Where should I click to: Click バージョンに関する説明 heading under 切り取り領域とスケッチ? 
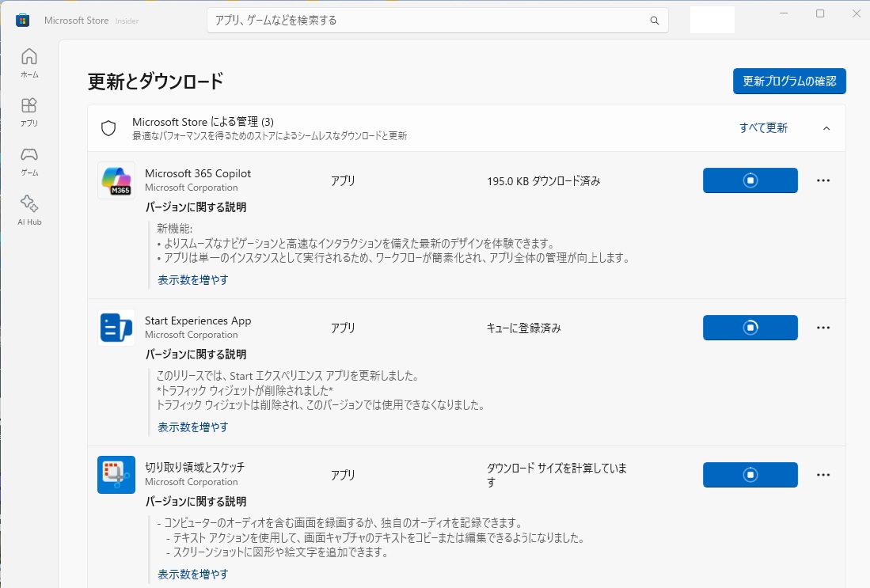pyautogui.click(x=196, y=502)
